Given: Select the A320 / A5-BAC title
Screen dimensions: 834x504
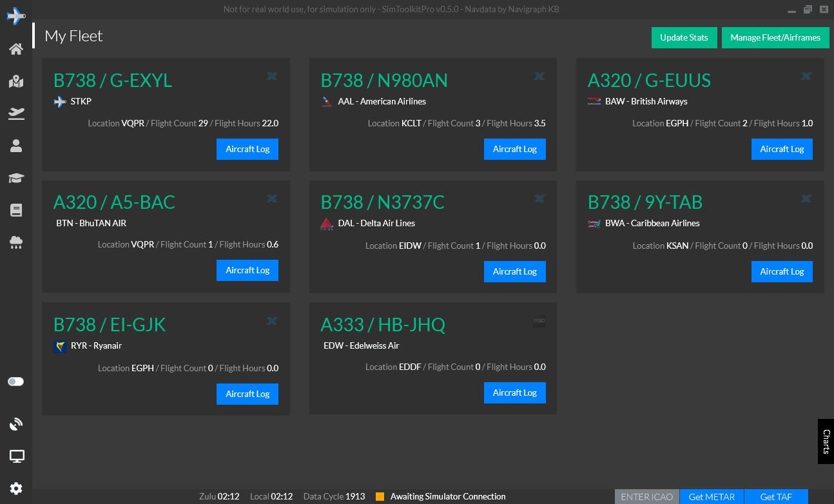Looking at the screenshot, I should point(114,202).
